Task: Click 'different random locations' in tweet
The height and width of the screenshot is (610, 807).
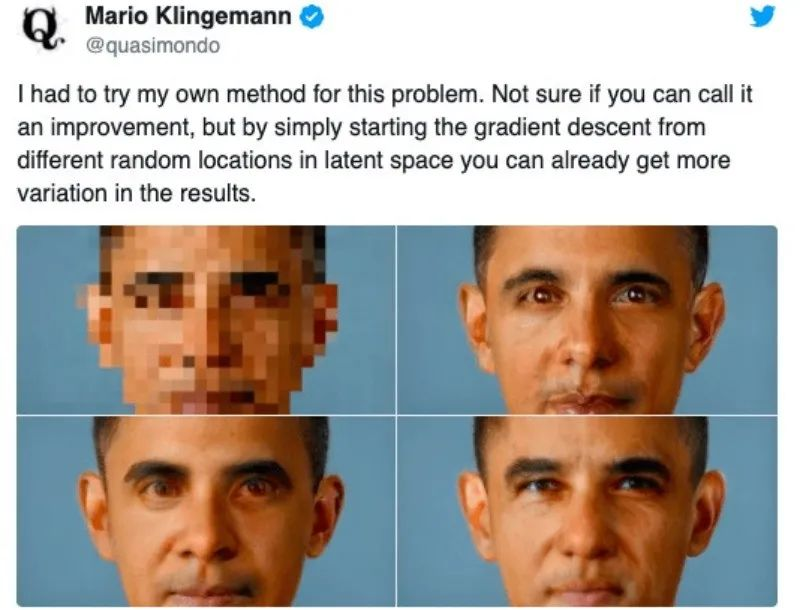Action: pyautogui.click(x=155, y=161)
